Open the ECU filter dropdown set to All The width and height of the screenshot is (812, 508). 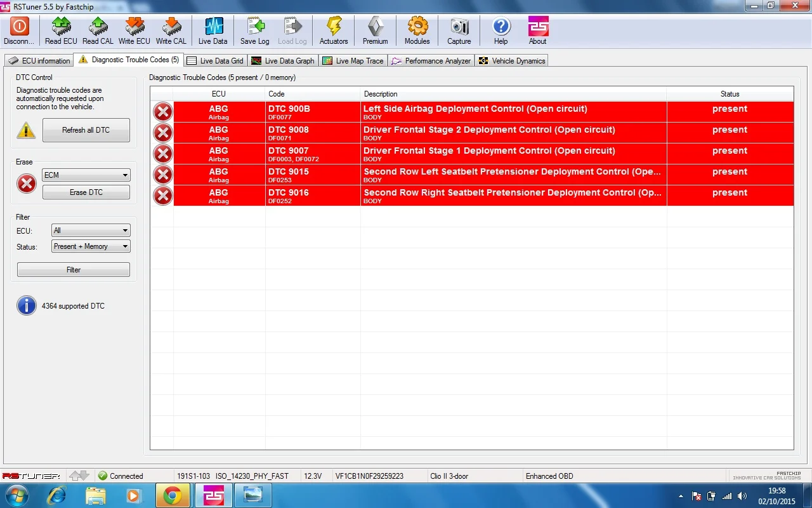click(91, 231)
